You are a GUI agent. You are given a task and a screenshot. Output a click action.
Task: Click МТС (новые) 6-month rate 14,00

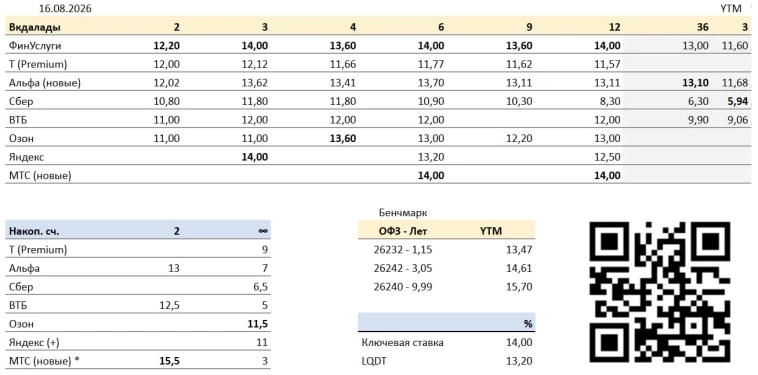click(431, 175)
